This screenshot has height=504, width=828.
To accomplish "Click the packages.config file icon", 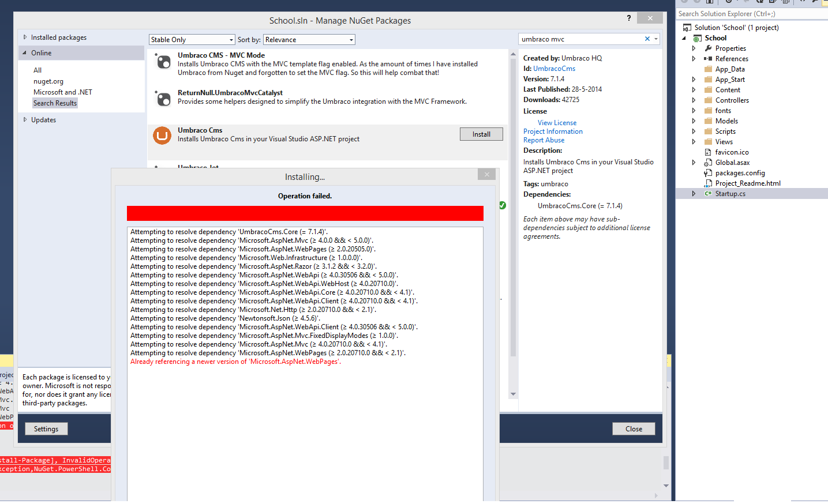I will [x=708, y=173].
